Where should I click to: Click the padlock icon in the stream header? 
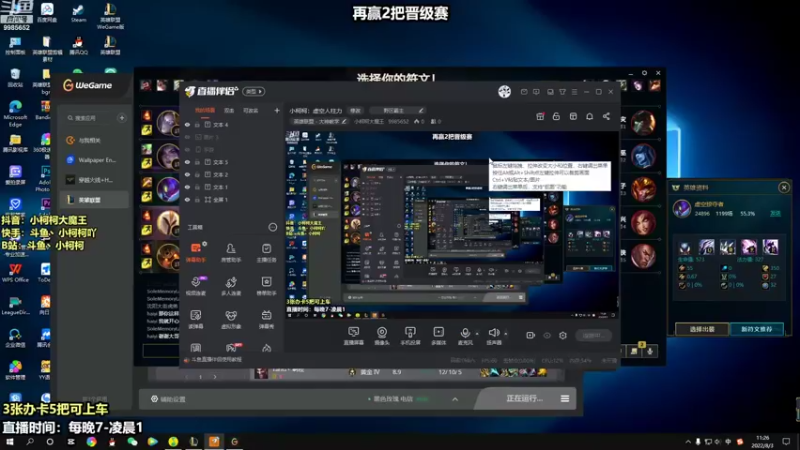pyautogui.click(x=556, y=116)
